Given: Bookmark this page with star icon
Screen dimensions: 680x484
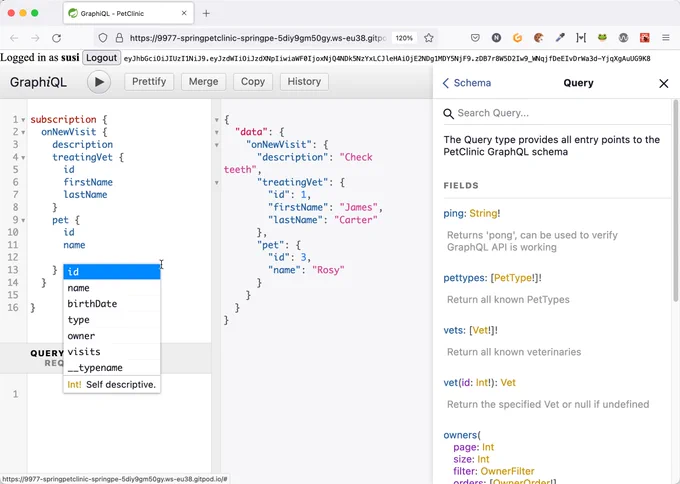Looking at the screenshot, I should pyautogui.click(x=429, y=38).
